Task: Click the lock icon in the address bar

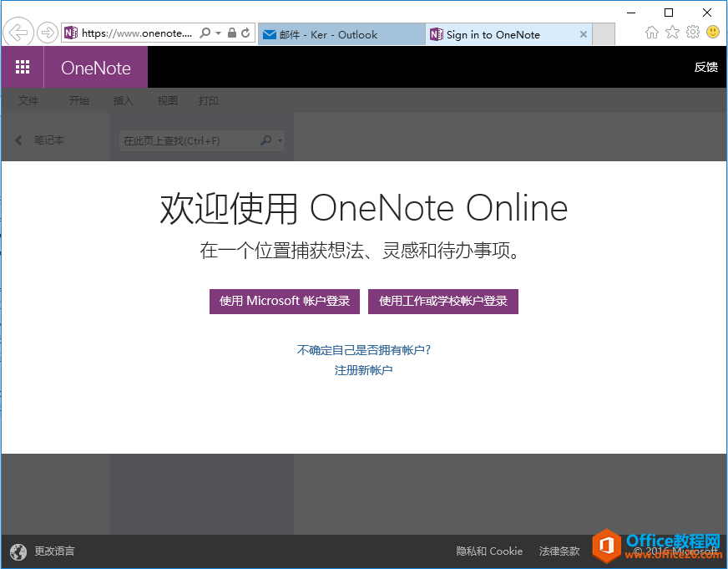Action: click(230, 33)
